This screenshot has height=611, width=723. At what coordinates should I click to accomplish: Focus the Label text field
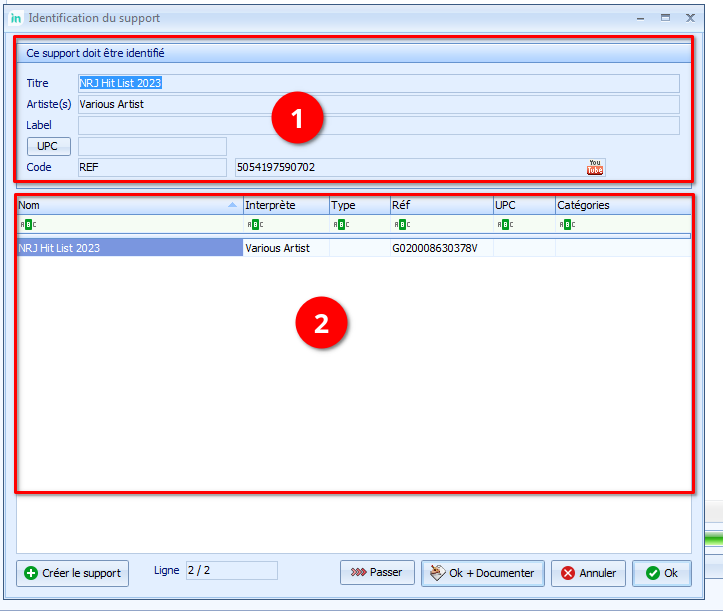pos(378,125)
